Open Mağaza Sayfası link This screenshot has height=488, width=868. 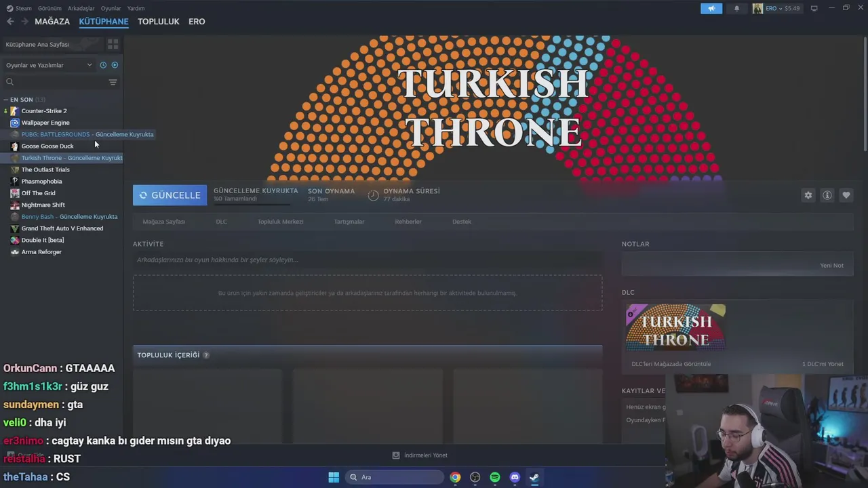tap(163, 222)
